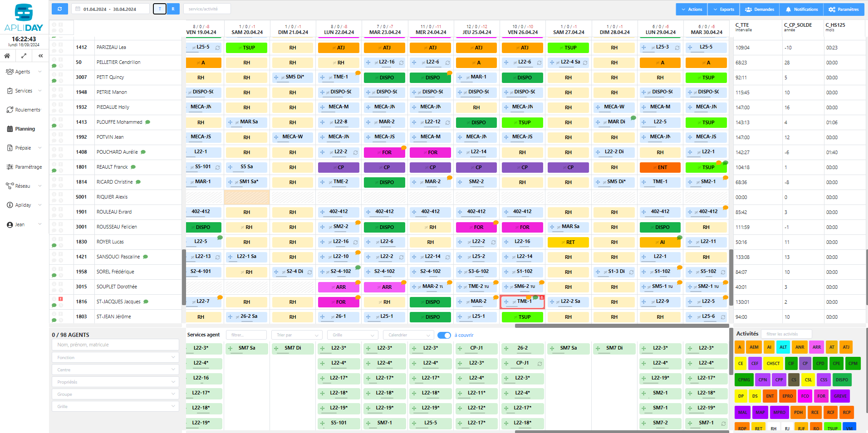Select the R view toggle button

pyautogui.click(x=173, y=9)
